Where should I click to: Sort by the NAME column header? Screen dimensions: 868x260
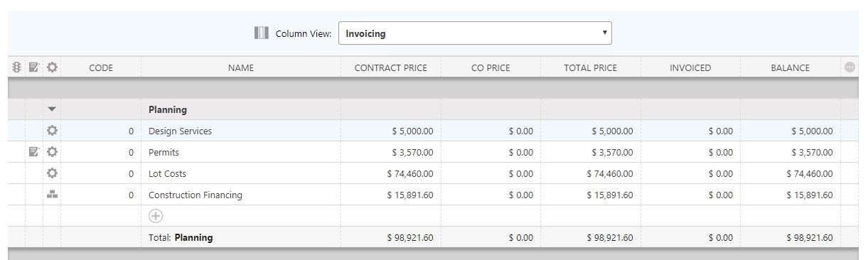pos(241,68)
